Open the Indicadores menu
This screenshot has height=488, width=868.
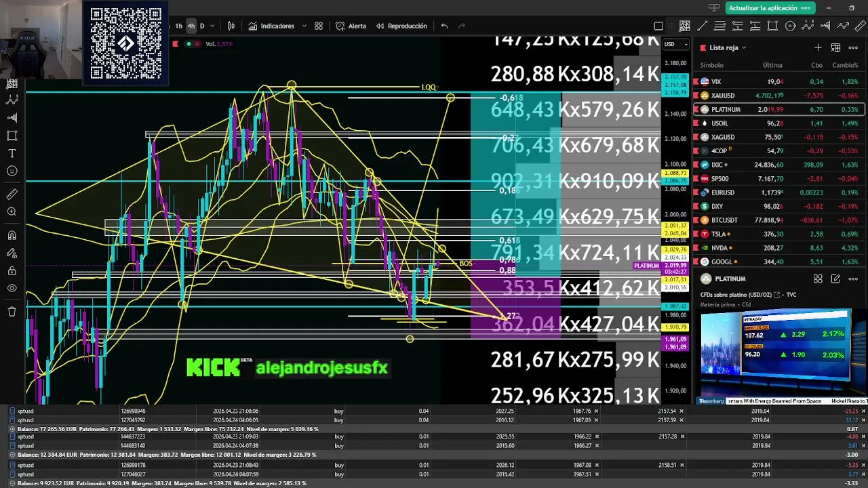[271, 26]
